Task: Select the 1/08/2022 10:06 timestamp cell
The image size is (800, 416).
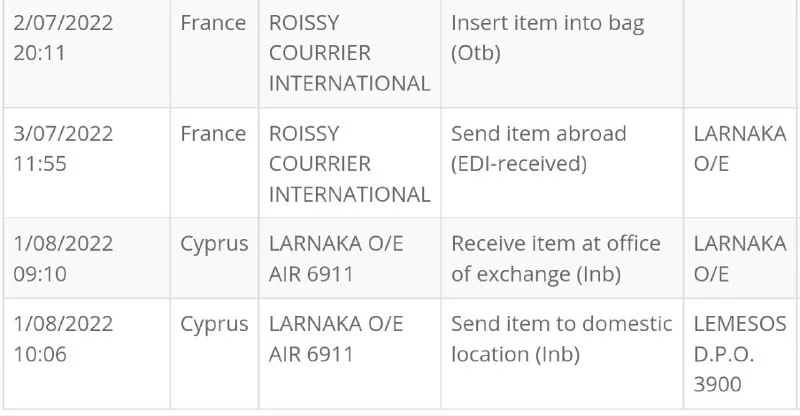Action: pos(63,338)
